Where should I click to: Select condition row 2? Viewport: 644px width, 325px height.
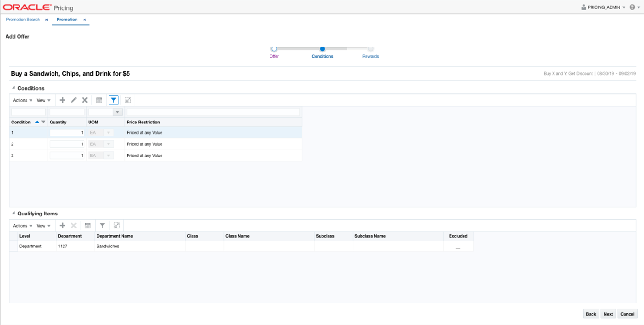(x=155, y=144)
